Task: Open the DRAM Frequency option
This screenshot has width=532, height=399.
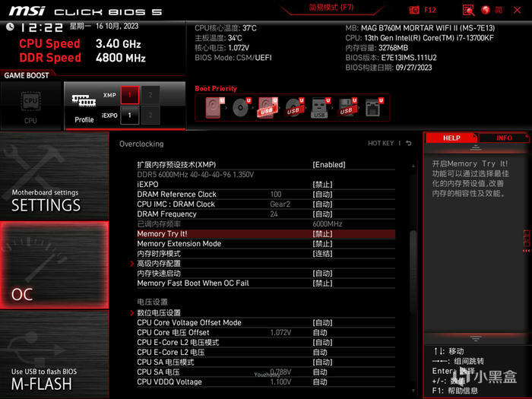Action: pyautogui.click(x=266, y=214)
